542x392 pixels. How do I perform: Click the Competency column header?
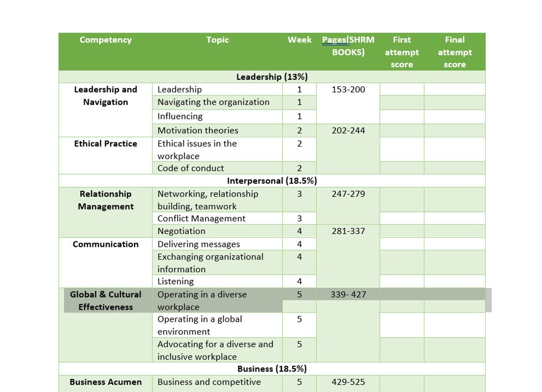(105, 40)
